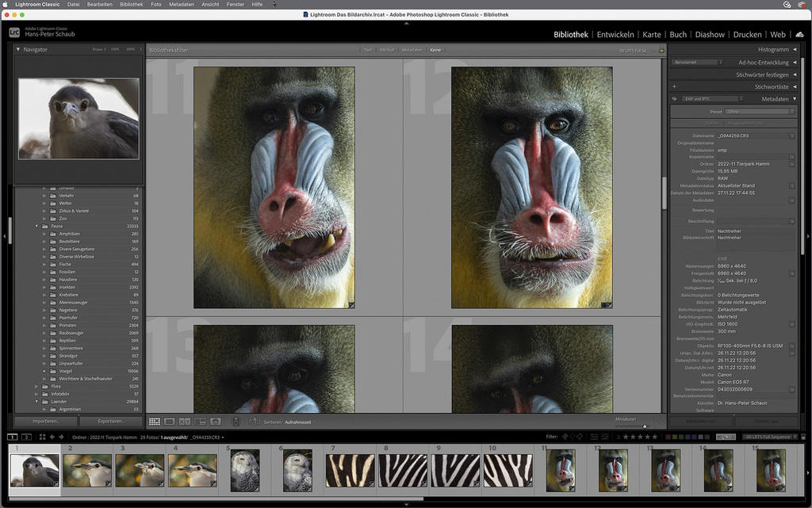Viewport: 812px width, 508px height.
Task: Open the Diashow module
Action: 710,35
